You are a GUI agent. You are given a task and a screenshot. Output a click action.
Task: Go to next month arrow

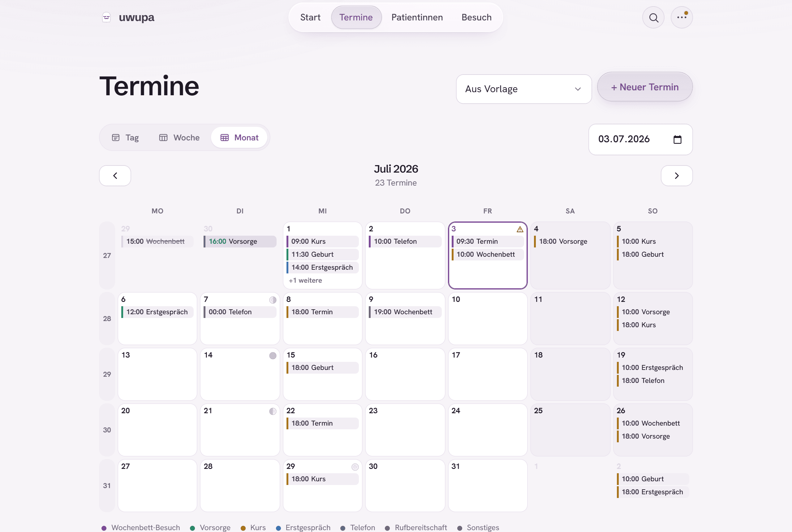tap(677, 176)
